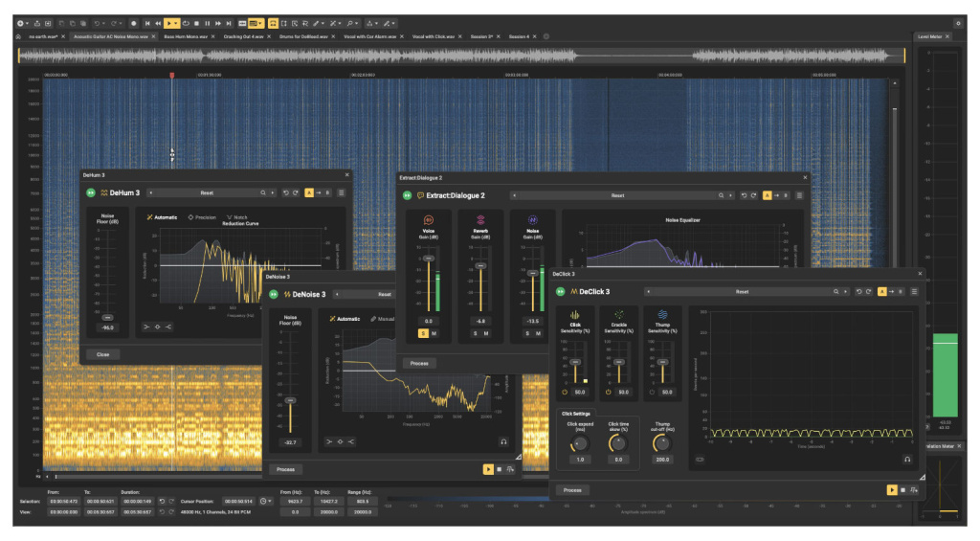Adjust the DeNoise 3 Noise Floor slider

290,400
